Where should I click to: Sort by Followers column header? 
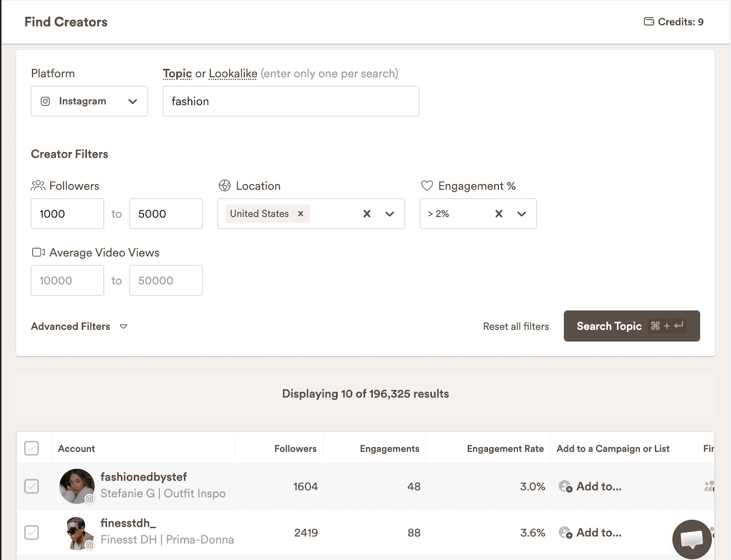click(295, 449)
